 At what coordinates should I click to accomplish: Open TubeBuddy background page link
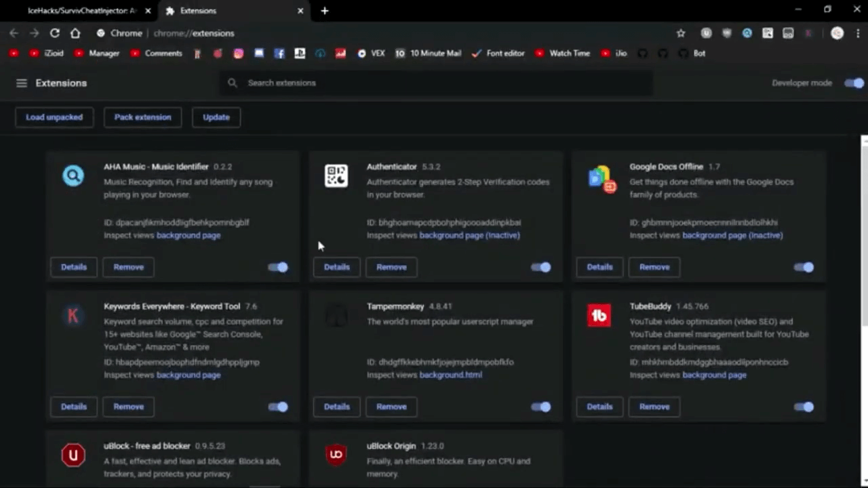click(x=714, y=375)
